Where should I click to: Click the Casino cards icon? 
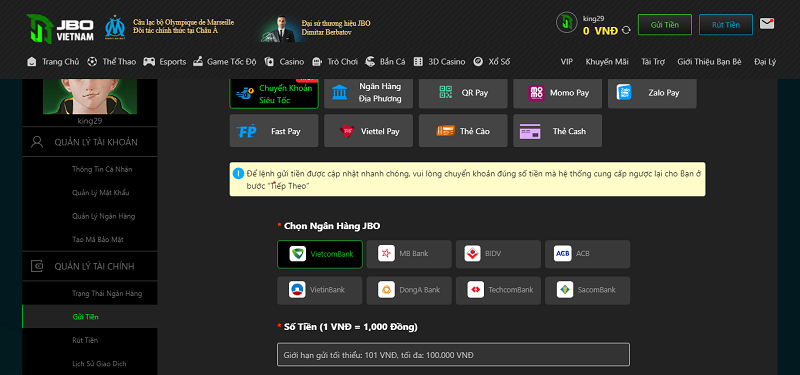[x=269, y=62]
